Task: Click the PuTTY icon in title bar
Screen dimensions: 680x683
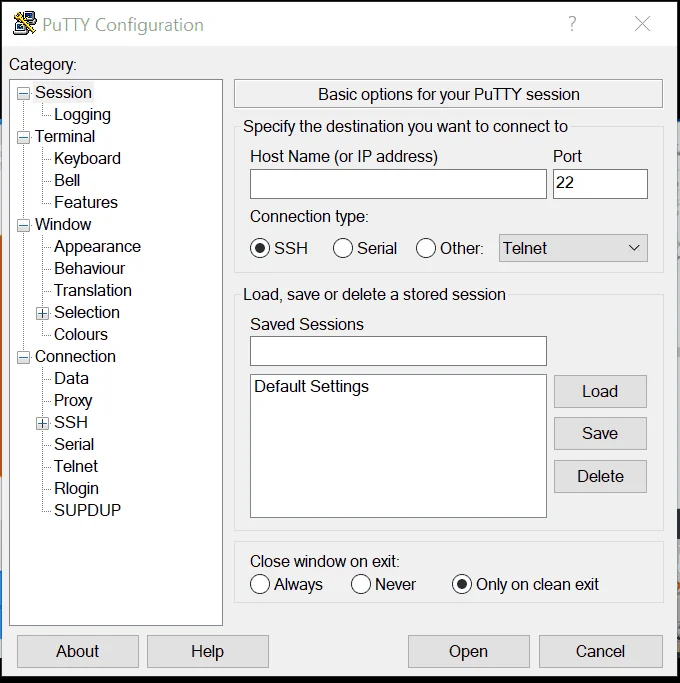Action: pyautogui.click(x=24, y=23)
